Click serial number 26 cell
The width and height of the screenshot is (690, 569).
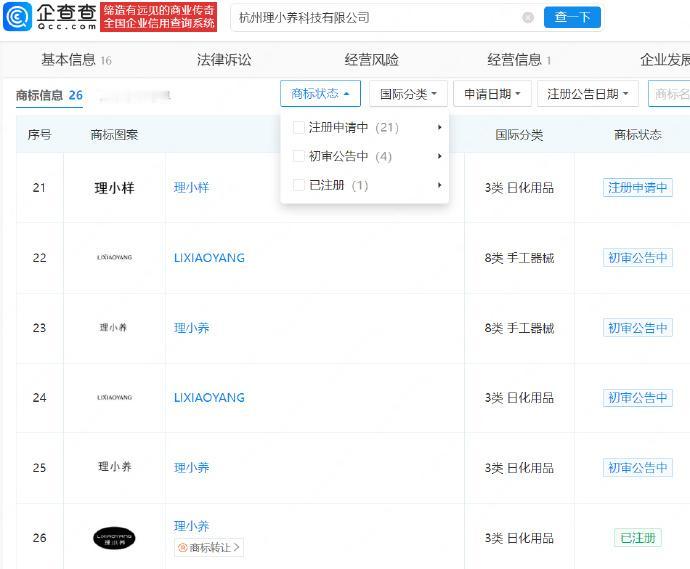pyautogui.click(x=40, y=538)
